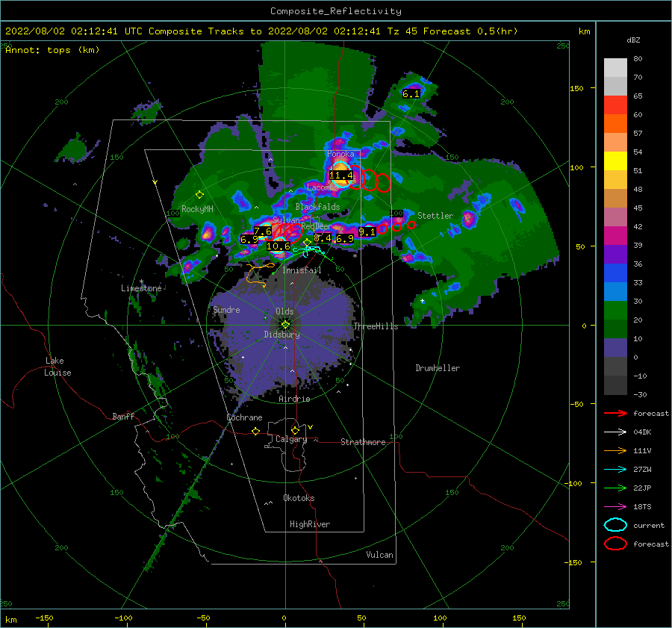The height and width of the screenshot is (628, 672).
Task: Click the Strathmore city label
Action: pos(363,442)
